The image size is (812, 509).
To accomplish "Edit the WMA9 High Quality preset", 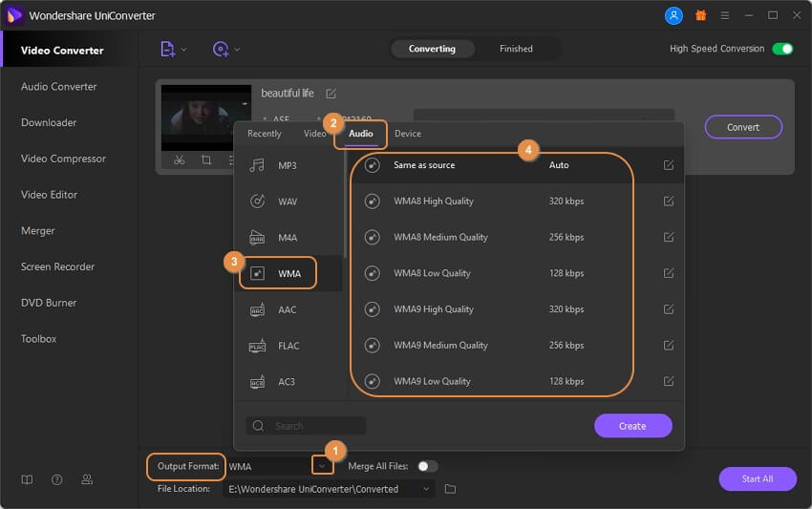I will (x=669, y=309).
